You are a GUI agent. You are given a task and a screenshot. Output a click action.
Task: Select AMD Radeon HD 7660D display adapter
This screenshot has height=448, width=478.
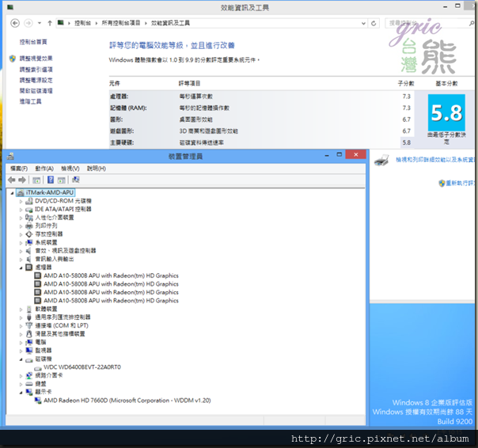(x=127, y=401)
